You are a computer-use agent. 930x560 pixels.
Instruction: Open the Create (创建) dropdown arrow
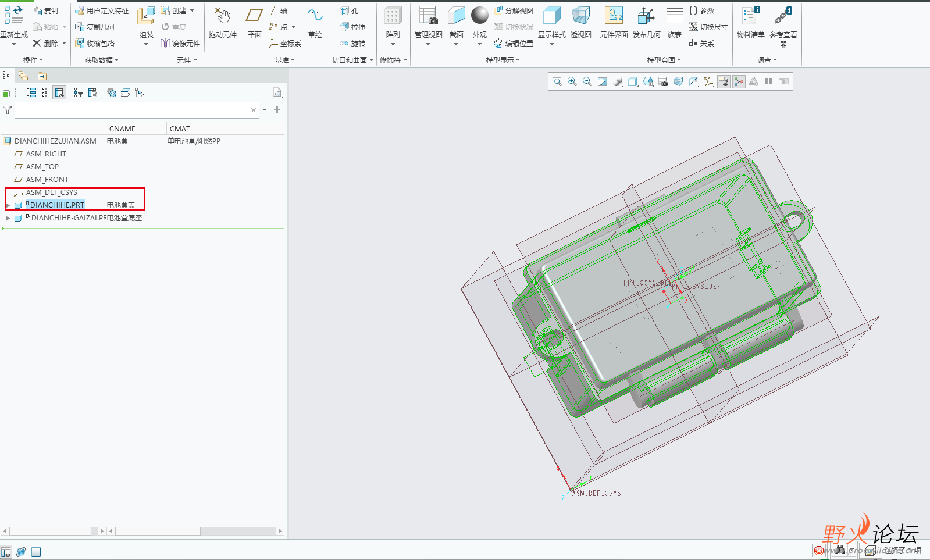click(x=192, y=10)
